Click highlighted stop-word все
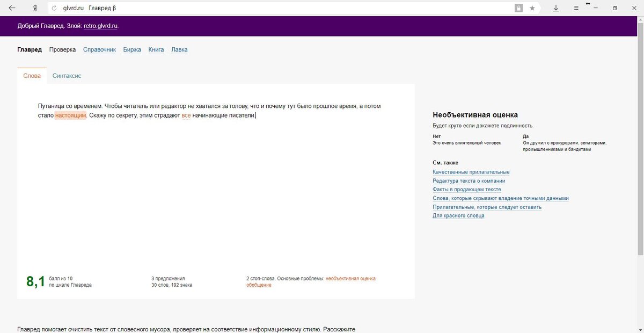The height and width of the screenshot is (333, 644). [186, 115]
